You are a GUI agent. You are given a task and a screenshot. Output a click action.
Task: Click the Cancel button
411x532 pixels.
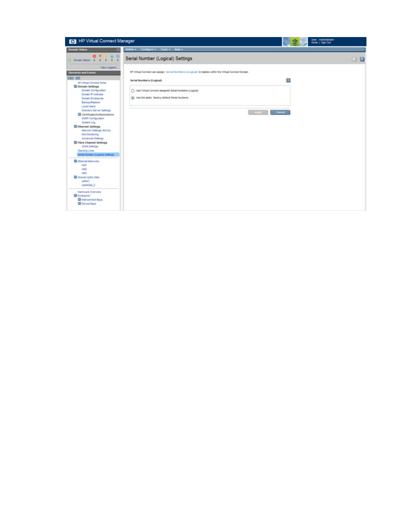point(280,112)
